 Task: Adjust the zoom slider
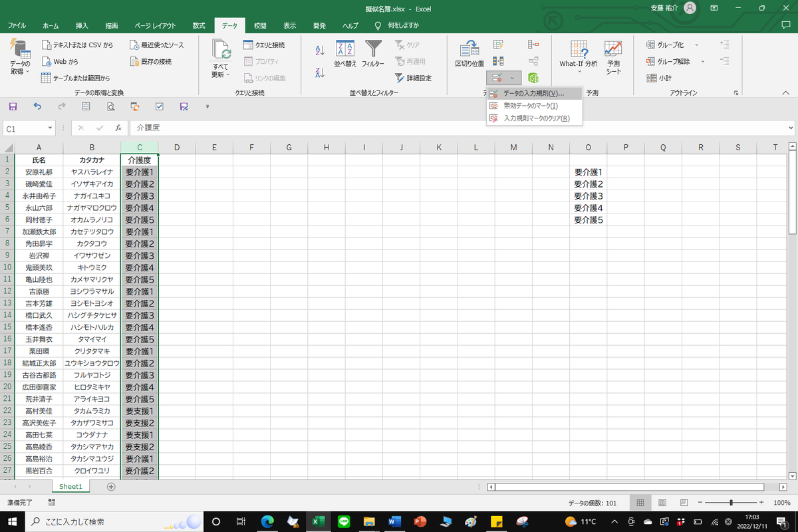click(x=731, y=503)
